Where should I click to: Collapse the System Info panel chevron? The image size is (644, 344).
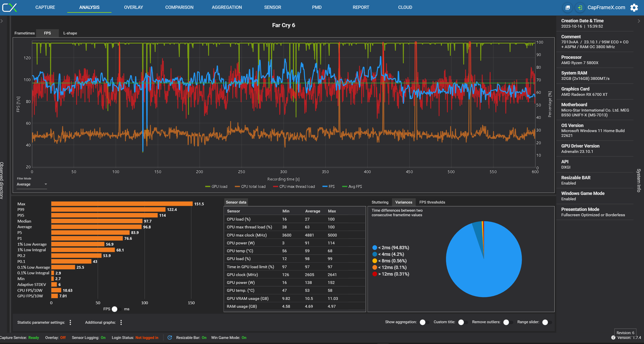[x=639, y=21]
